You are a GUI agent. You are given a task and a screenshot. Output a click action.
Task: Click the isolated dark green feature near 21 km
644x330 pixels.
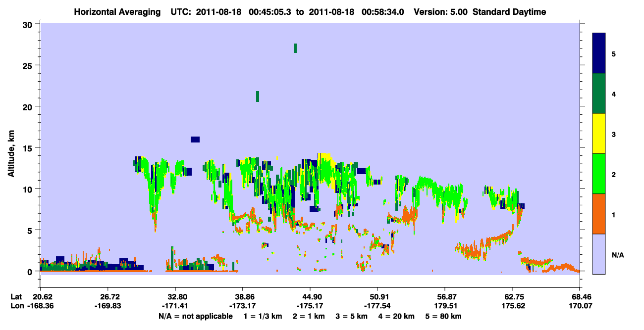point(258,96)
